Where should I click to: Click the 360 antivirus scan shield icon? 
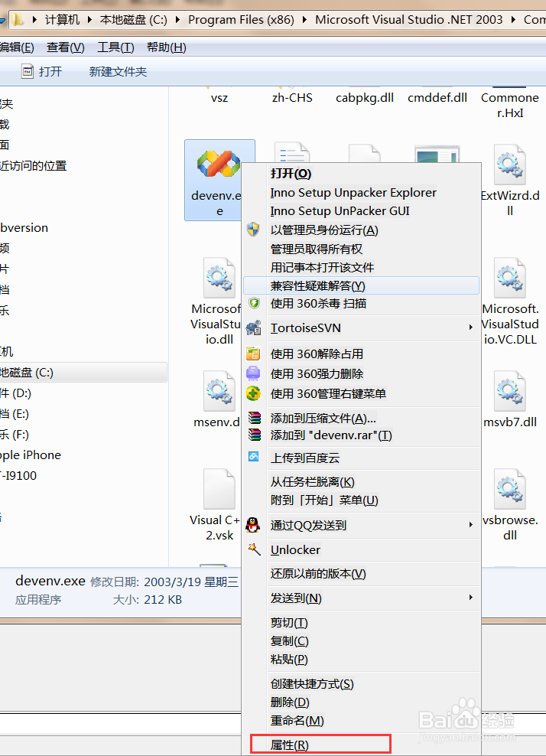coord(254,303)
